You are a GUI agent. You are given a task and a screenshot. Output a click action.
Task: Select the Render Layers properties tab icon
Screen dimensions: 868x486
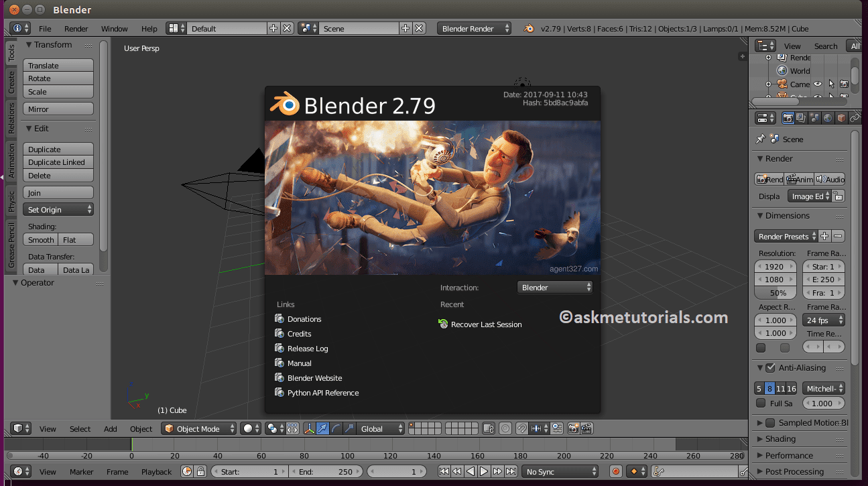(x=801, y=118)
